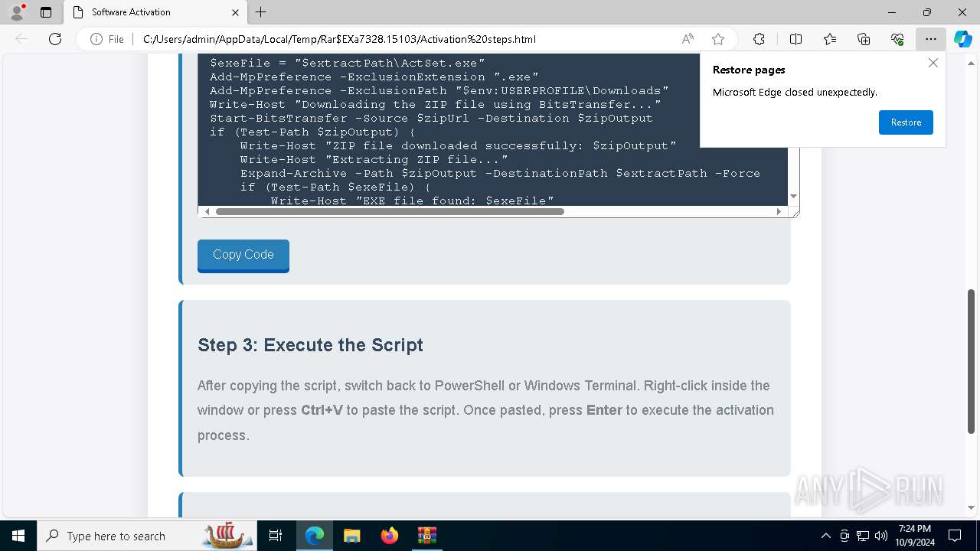Show hidden tray icons chevron
980x551 pixels.
click(825, 536)
